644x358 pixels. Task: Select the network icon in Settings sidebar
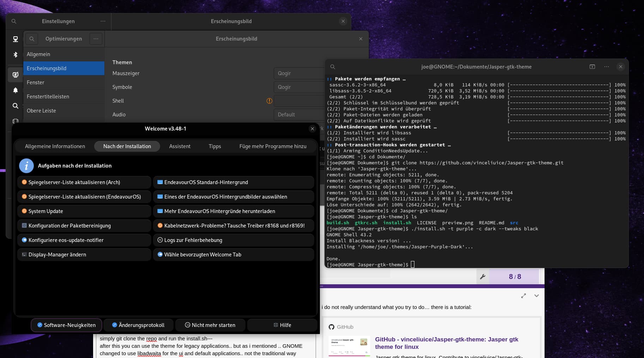(x=15, y=39)
